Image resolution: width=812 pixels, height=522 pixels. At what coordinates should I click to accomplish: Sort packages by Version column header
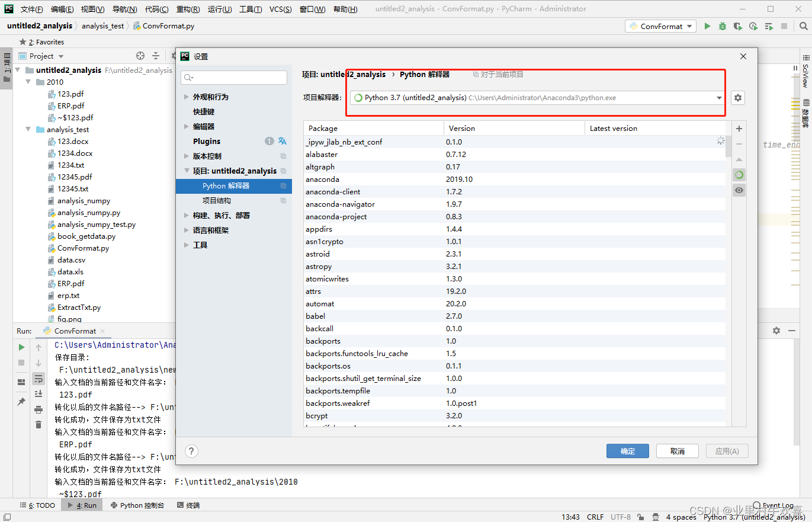pos(514,128)
